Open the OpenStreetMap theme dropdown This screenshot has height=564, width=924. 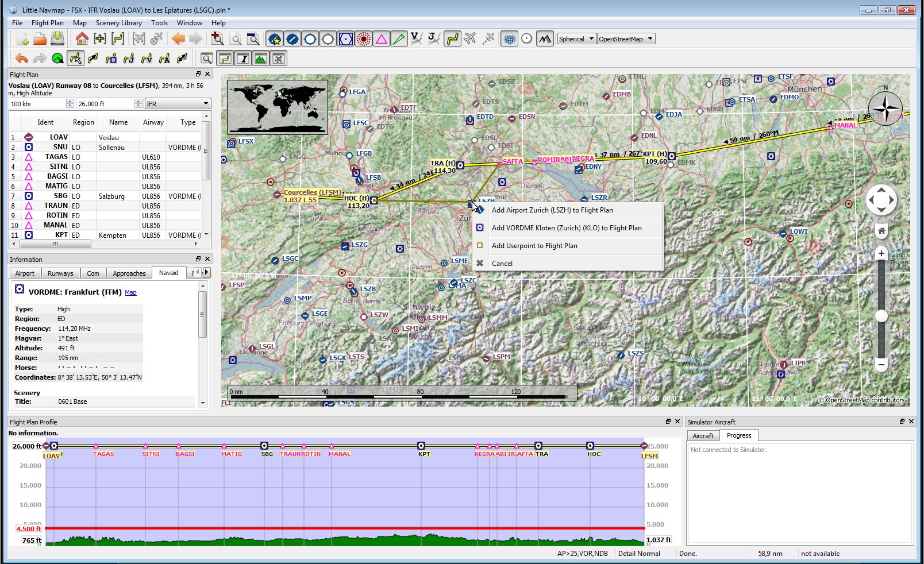626,39
